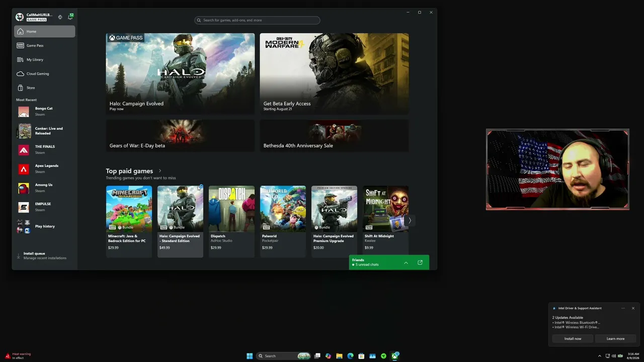Open Copilot from the taskbar
This screenshot has width=644, height=362.
[x=329, y=356]
